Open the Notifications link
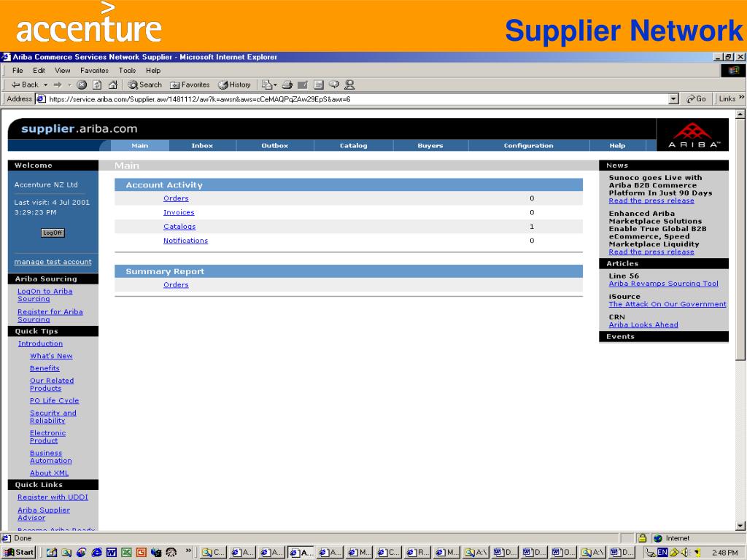Viewport: 747px width, 560px height. [x=185, y=241]
